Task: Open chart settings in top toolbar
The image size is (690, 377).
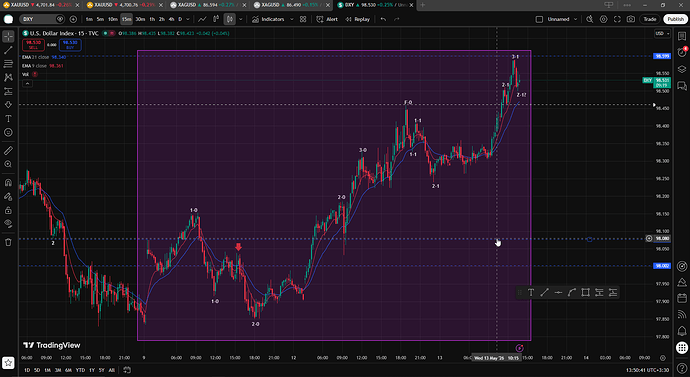Action: click(603, 19)
